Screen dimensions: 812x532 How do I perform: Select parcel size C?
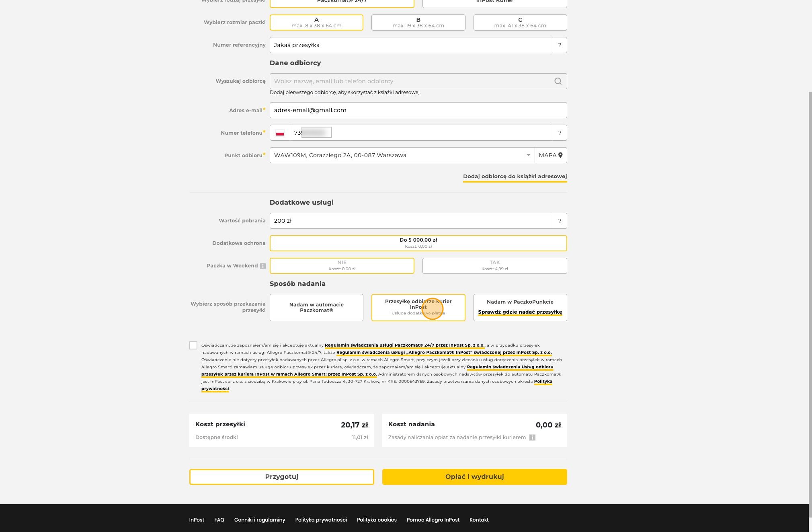[x=520, y=23]
